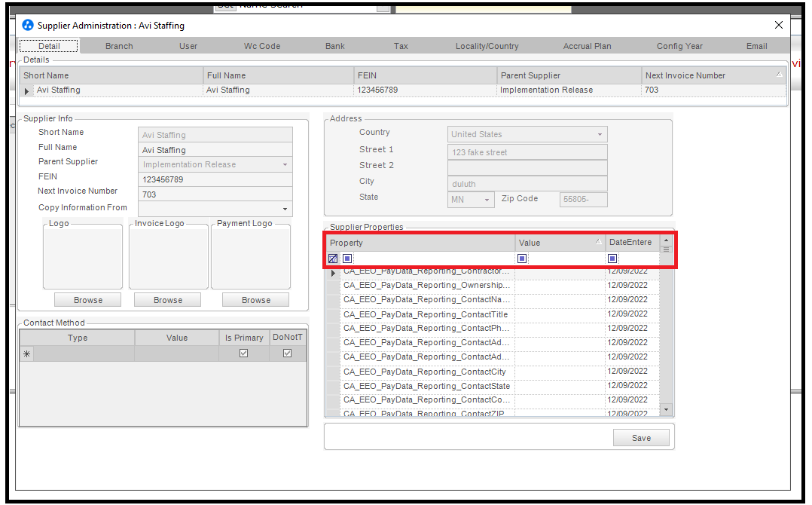
Task: Switch to the Detail tab
Action: point(49,46)
